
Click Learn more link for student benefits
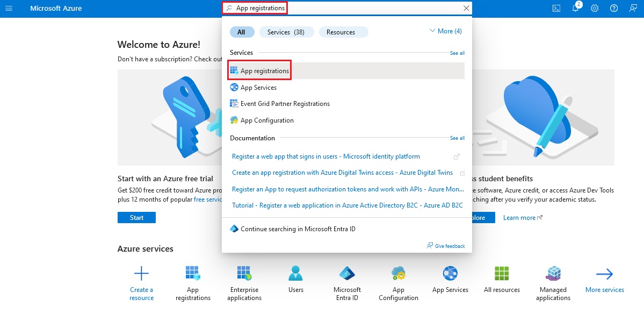click(x=523, y=217)
